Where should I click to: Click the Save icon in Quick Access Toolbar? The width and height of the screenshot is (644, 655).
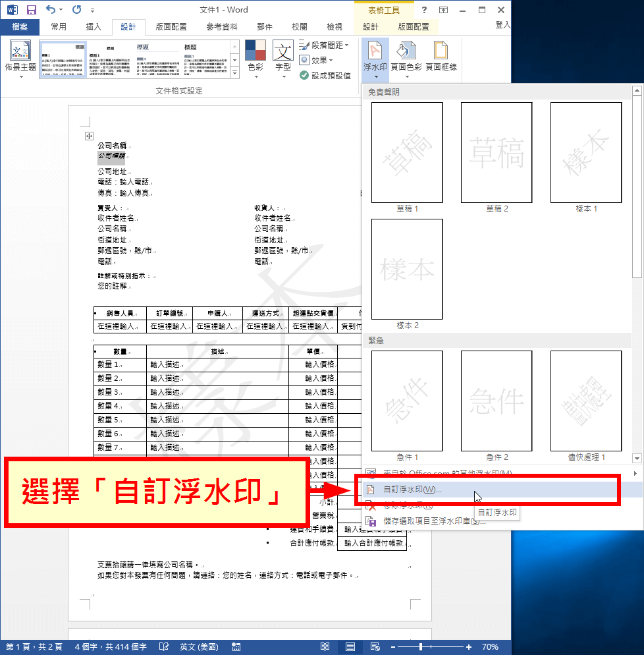click(30, 9)
